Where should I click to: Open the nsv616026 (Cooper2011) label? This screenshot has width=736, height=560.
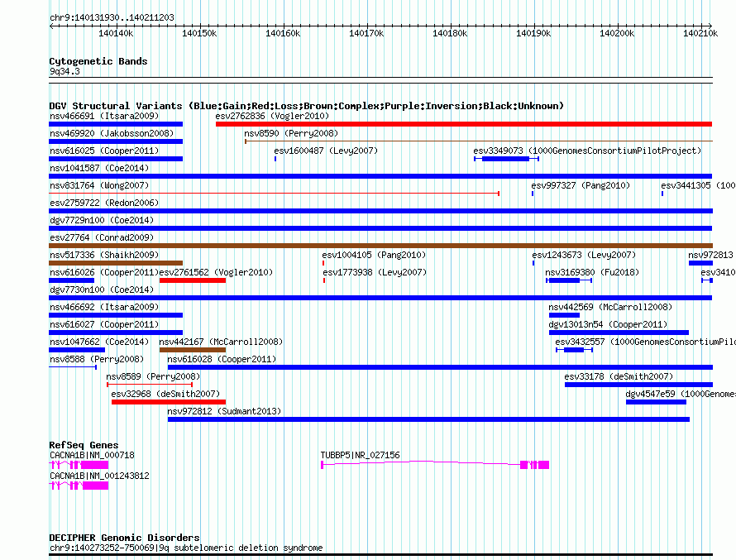click(104, 272)
